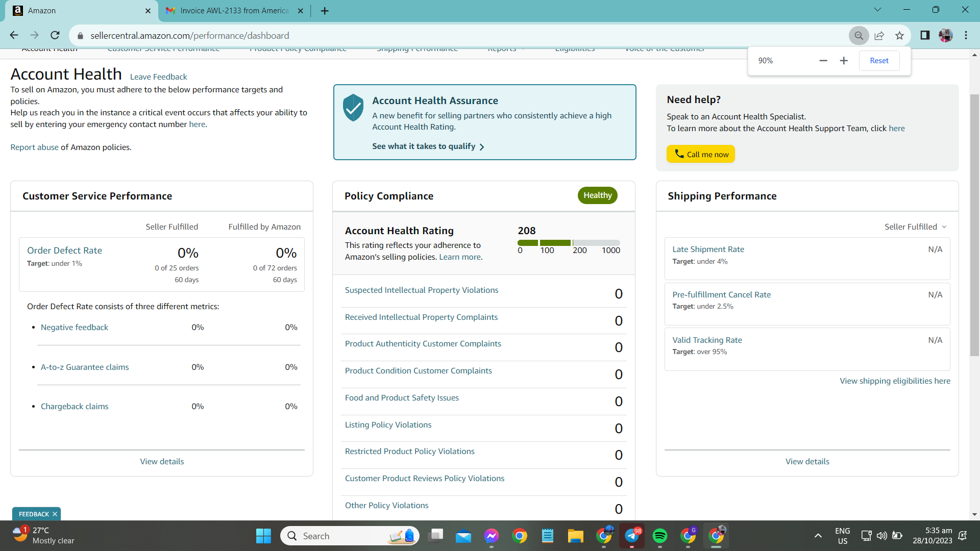Image resolution: width=980 pixels, height=551 pixels.
Task: Open File Explorer from the taskbar
Action: 576,536
